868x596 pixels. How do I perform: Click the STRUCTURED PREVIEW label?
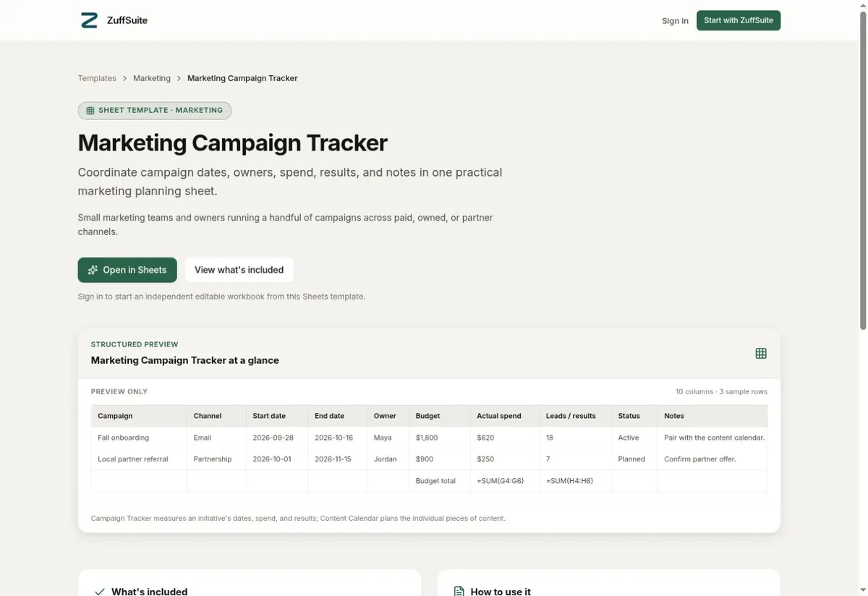click(135, 344)
